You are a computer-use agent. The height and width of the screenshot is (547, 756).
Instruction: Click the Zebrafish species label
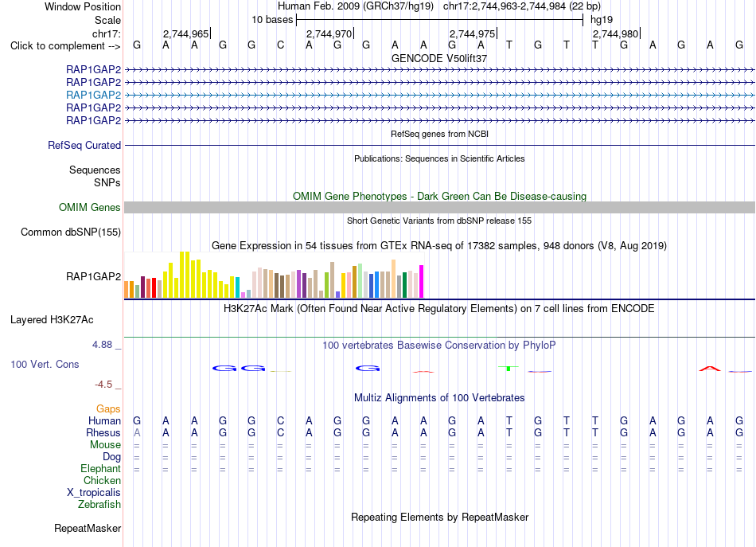coord(99,504)
